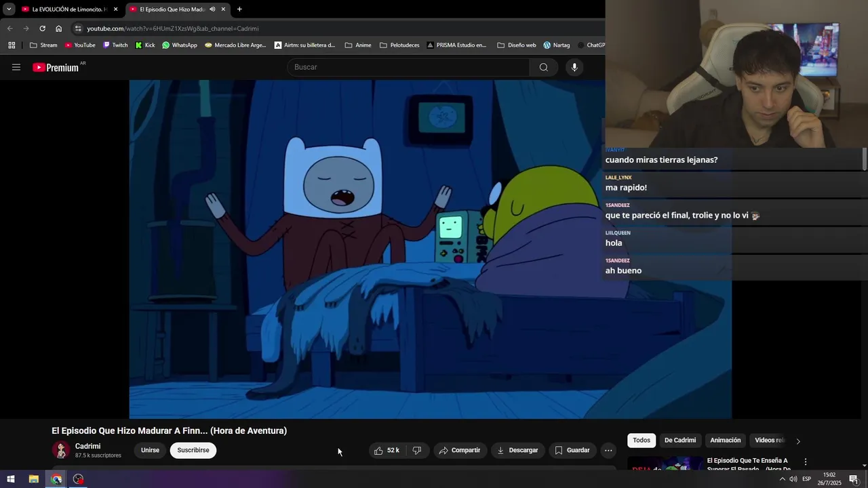Click the Suscribirse button
Screen dimensions: 868x488
[193, 450]
